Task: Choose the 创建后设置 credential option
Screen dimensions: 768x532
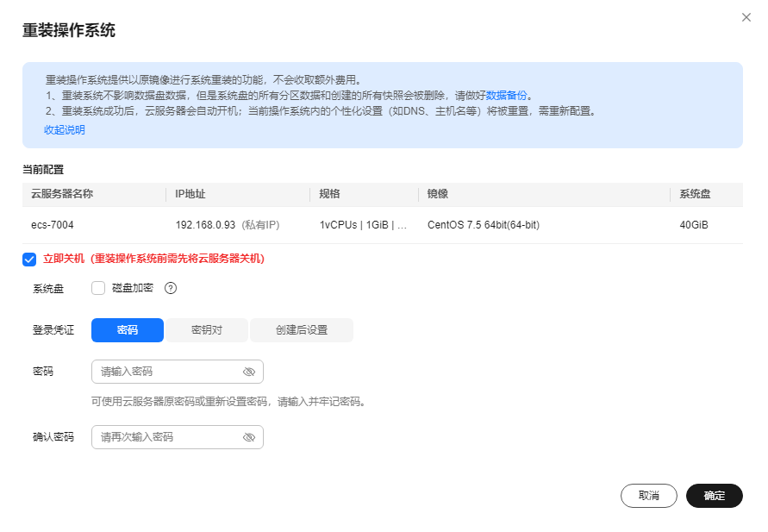Action: [x=302, y=330]
